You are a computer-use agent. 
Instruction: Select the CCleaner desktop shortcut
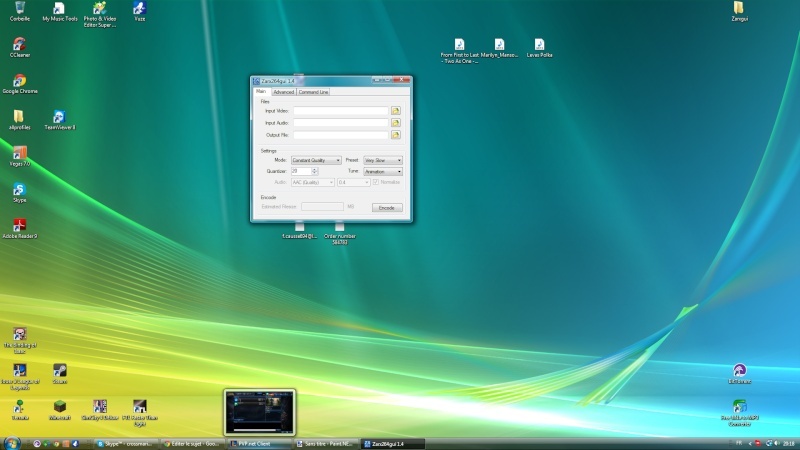20,48
